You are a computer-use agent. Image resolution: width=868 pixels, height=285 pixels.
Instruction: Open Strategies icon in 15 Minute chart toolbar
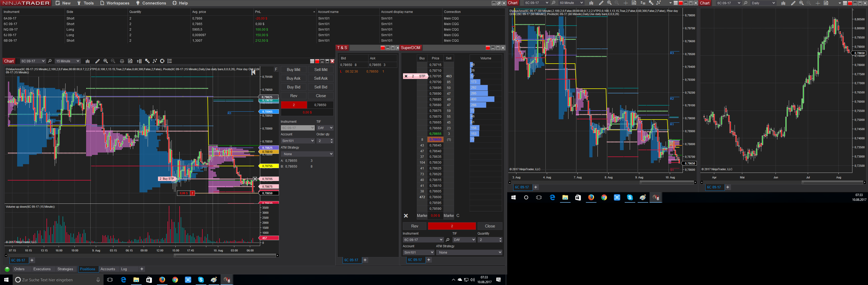point(162,61)
